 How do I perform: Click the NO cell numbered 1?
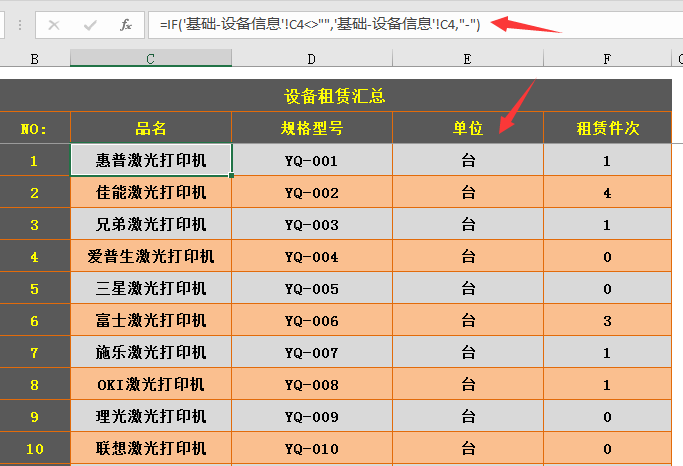click(35, 160)
